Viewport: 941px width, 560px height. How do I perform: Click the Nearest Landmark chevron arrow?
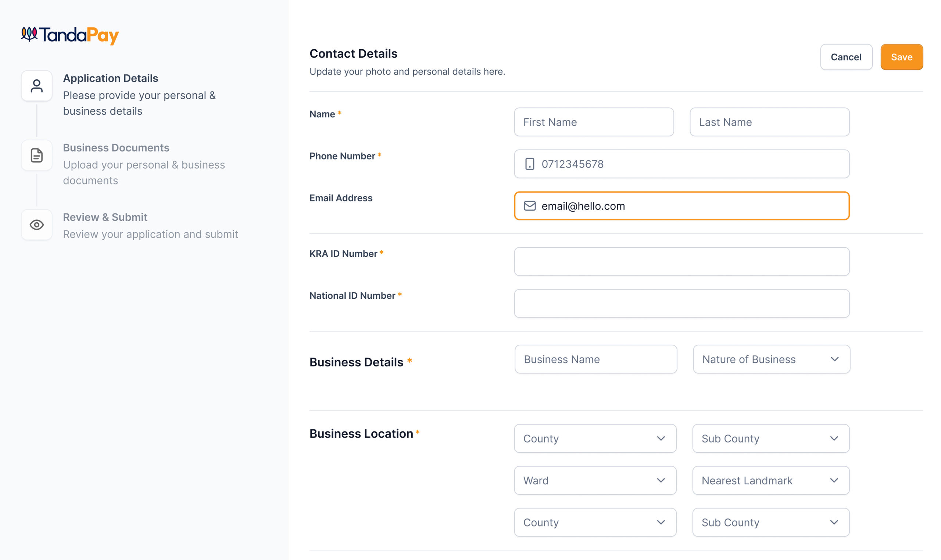click(834, 480)
